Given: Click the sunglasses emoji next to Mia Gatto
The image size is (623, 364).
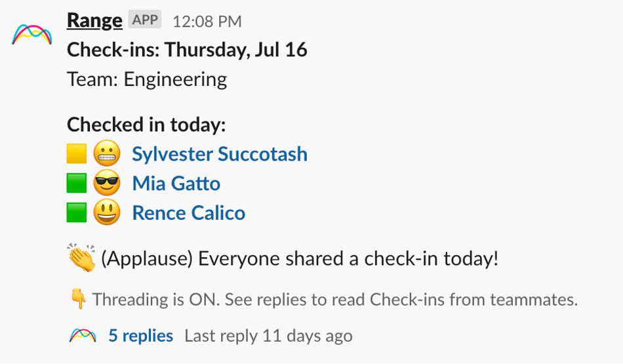Looking at the screenshot, I should click(107, 184).
